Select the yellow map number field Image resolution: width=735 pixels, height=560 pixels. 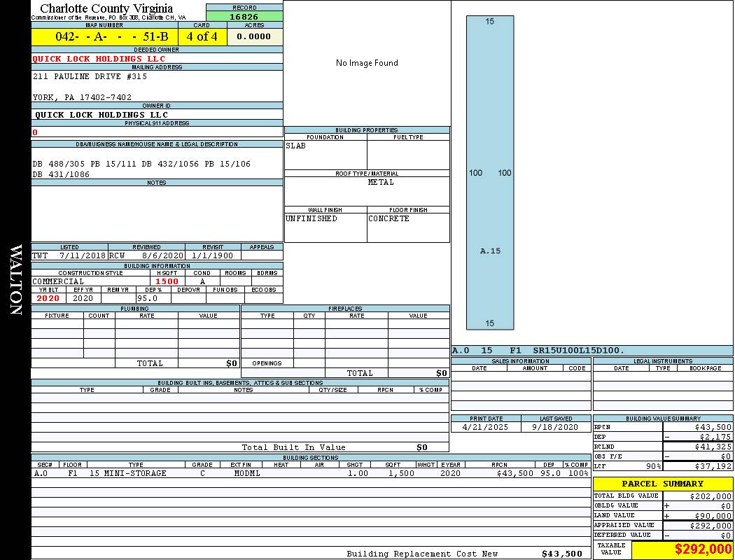click(x=104, y=37)
